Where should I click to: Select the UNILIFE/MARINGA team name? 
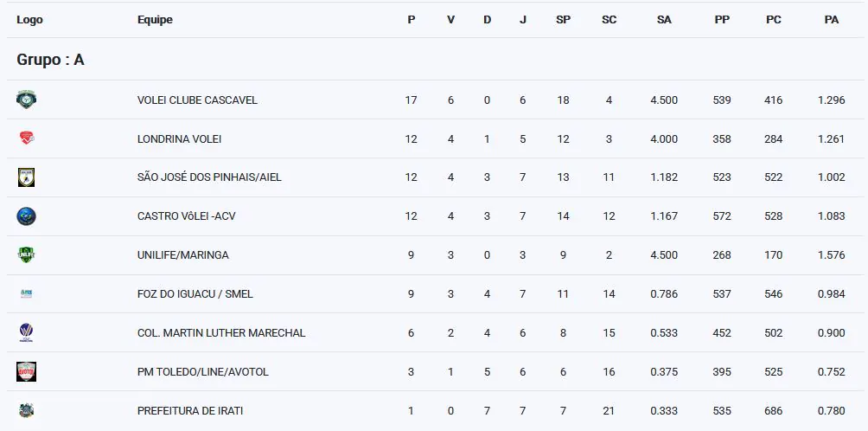click(x=182, y=255)
